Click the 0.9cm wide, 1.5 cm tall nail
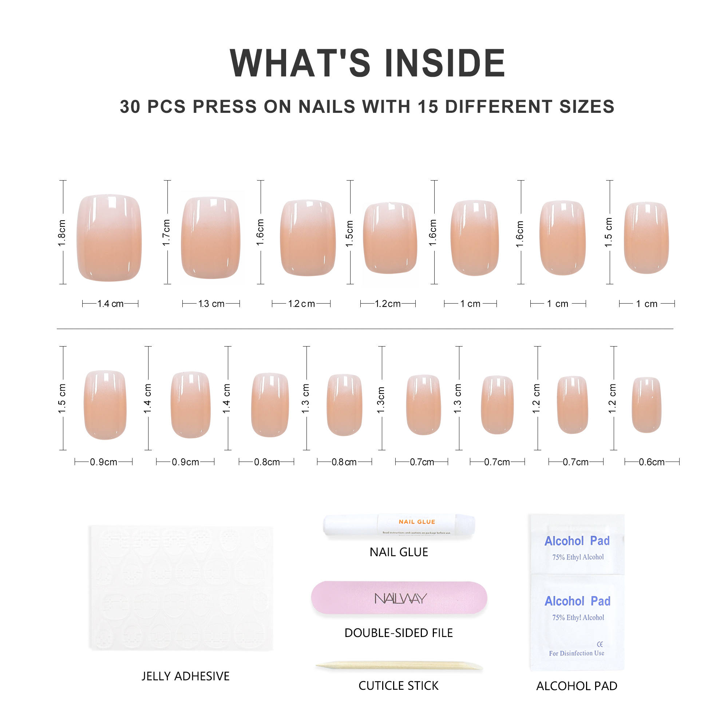Image resolution: width=728 pixels, height=728 pixels. [x=105, y=405]
